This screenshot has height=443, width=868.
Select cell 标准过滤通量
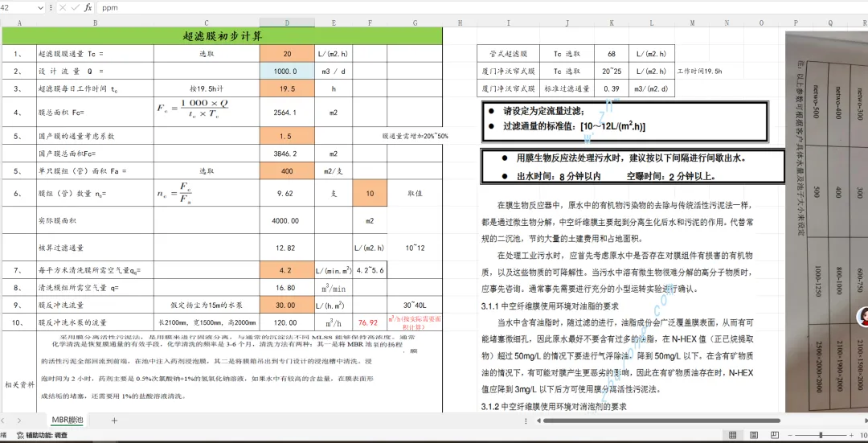(567, 88)
